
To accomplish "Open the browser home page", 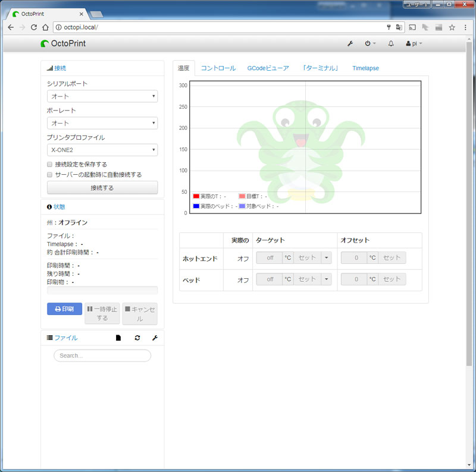I will (x=45, y=27).
